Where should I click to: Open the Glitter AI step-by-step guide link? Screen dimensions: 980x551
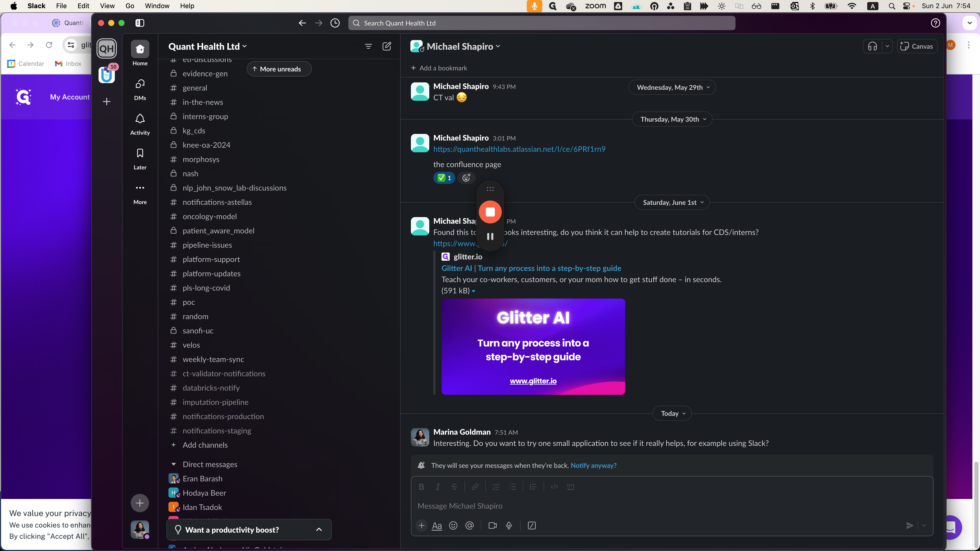pyautogui.click(x=531, y=268)
